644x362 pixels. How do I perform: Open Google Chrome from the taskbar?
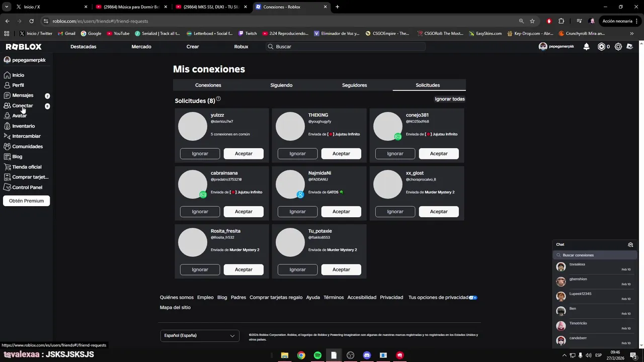(x=301, y=355)
